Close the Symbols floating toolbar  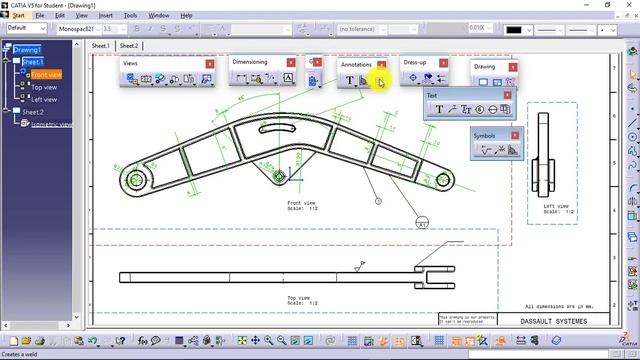click(x=515, y=135)
